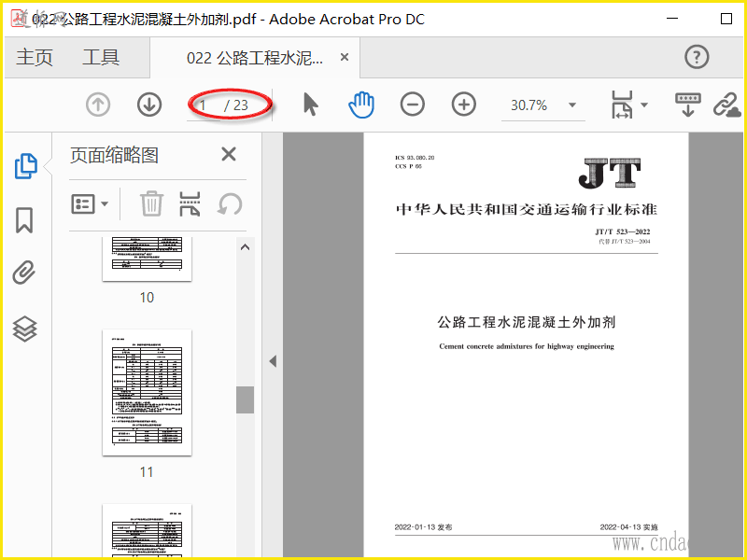This screenshot has width=747, height=560.
Task: Close the 页面缩略图 panel
Action: tap(229, 154)
